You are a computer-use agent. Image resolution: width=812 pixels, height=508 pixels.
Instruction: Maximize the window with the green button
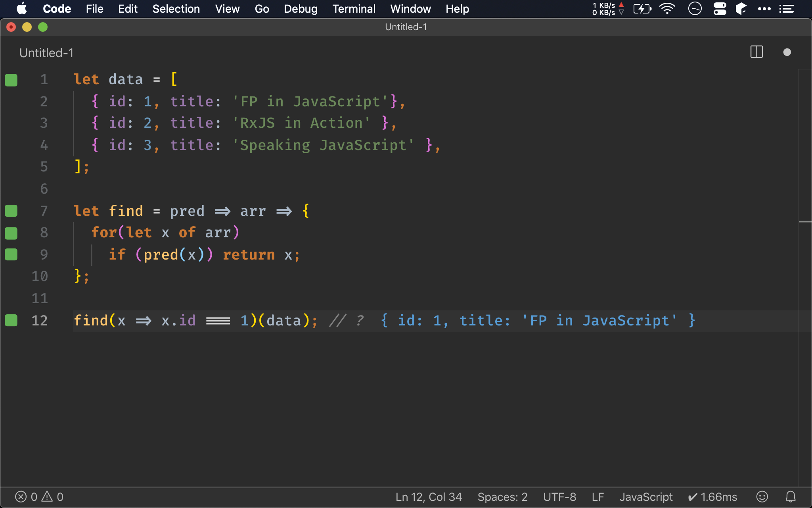tap(43, 27)
